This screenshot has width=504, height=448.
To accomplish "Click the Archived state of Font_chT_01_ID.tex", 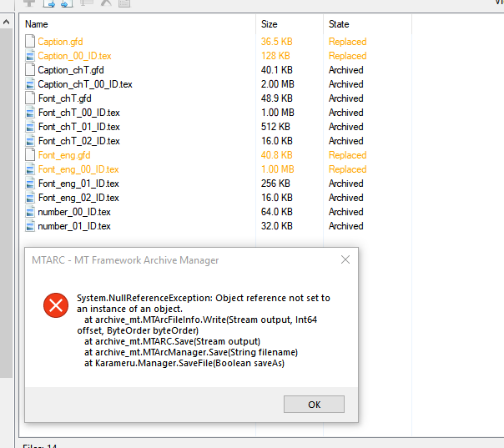I will [x=345, y=127].
